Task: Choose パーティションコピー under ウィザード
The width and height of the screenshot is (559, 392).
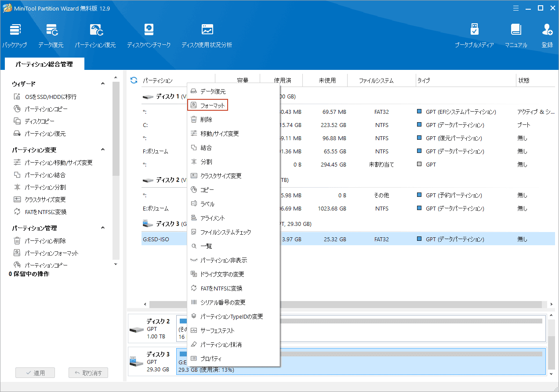Action: tap(41, 109)
